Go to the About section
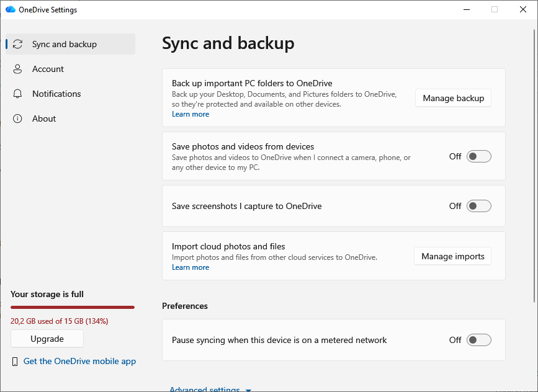 click(x=70, y=118)
